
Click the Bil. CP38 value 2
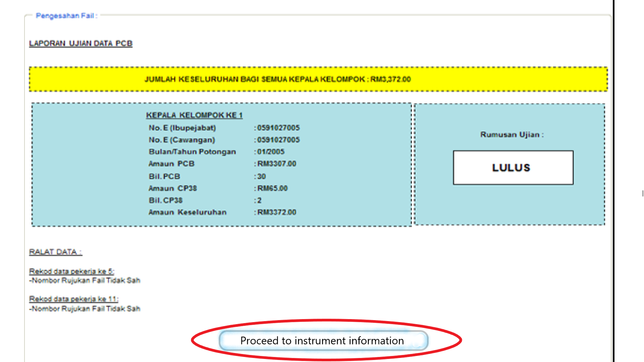[259, 200]
